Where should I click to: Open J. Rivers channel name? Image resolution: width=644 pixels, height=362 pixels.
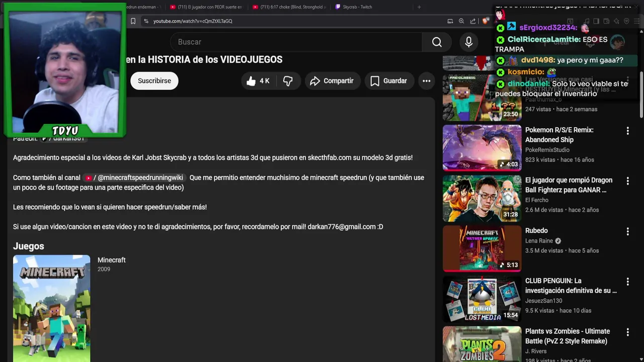click(x=536, y=351)
